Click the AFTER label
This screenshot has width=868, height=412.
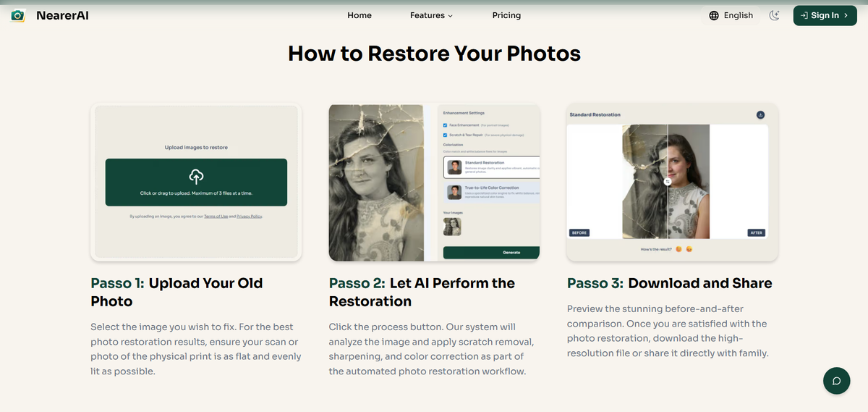click(757, 232)
